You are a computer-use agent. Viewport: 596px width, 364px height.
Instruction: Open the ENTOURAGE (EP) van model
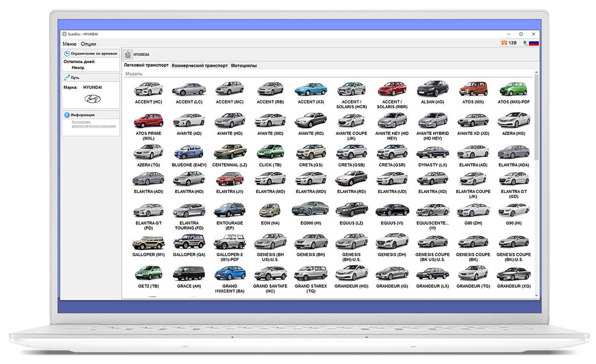pyautogui.click(x=229, y=216)
